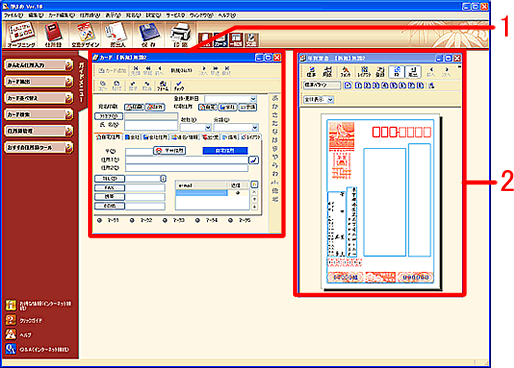Expand かんたん住所入力 sidebar arrow
This screenshot has width=514, height=368.
coord(68,65)
